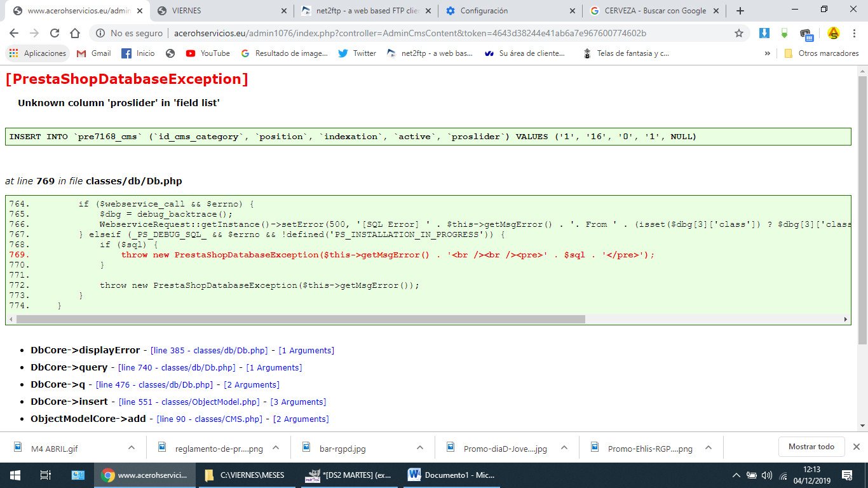Image resolution: width=868 pixels, height=488 pixels.
Task: Click the page vertical scrollbar
Action: pyautogui.click(x=862, y=210)
